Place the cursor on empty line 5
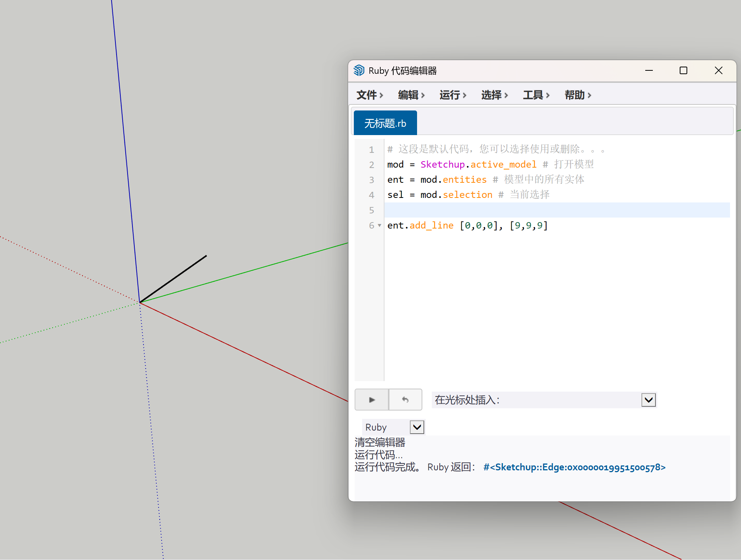741x560 pixels. [557, 210]
